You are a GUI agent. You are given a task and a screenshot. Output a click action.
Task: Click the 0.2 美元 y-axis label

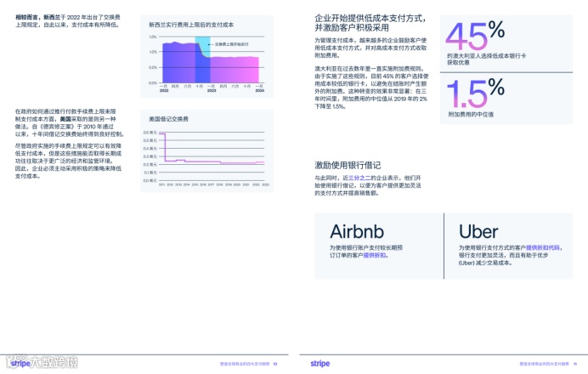coord(150,165)
